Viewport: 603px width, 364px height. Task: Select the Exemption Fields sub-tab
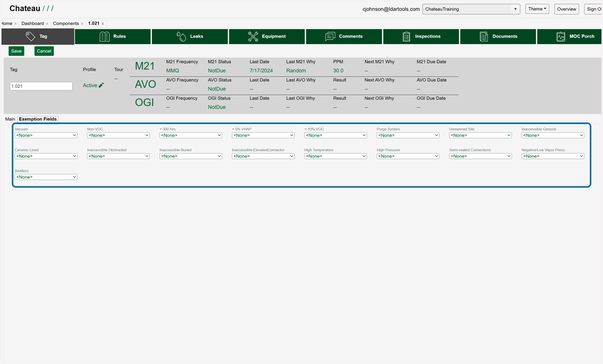point(38,119)
